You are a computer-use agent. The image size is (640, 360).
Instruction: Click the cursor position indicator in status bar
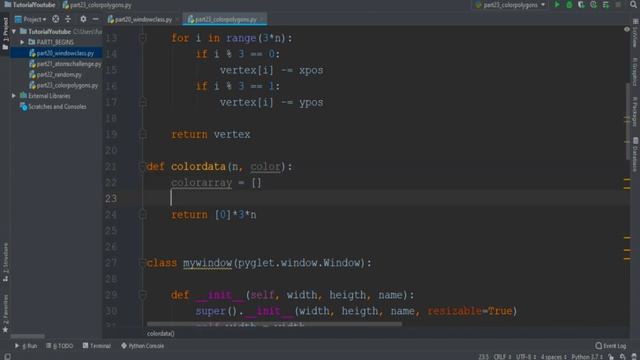[x=483, y=357]
